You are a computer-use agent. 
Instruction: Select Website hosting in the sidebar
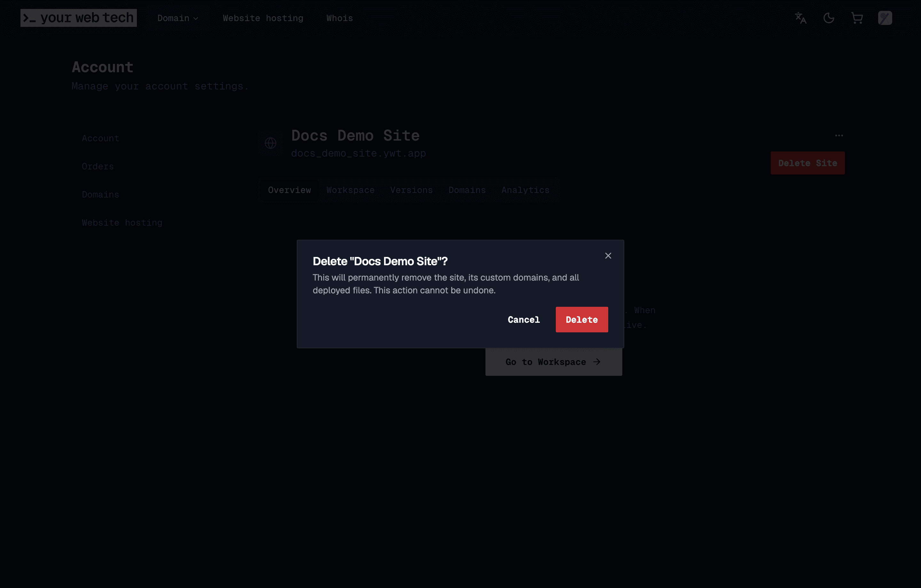point(122,222)
